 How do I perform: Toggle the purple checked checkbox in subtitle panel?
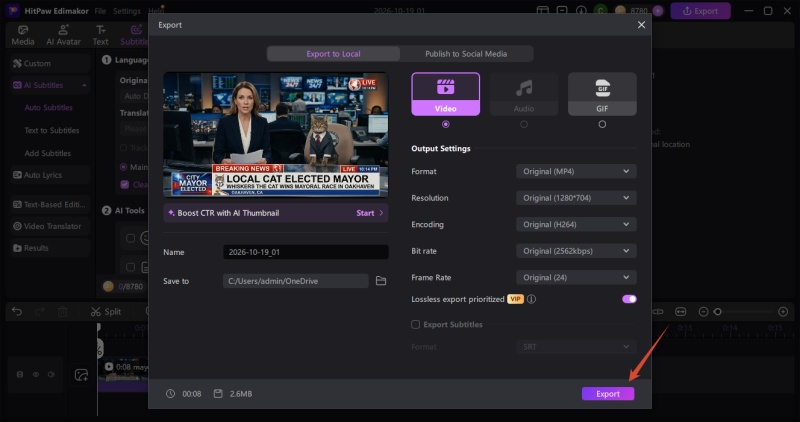(x=124, y=184)
